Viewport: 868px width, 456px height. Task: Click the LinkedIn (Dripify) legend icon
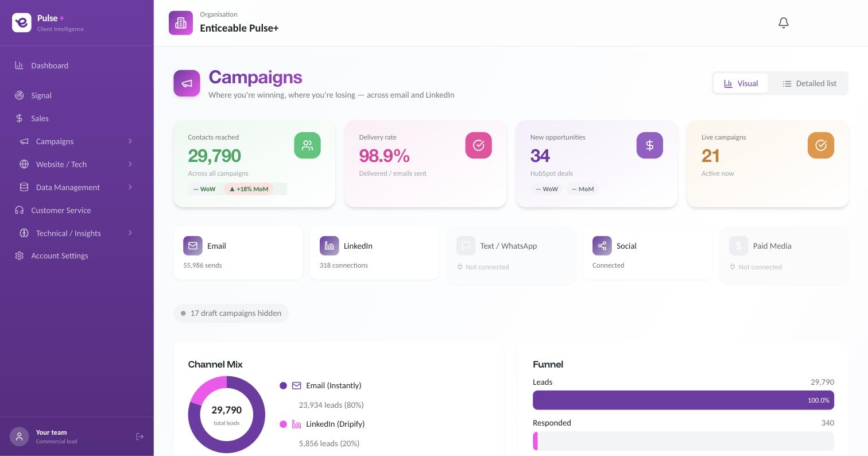point(297,424)
